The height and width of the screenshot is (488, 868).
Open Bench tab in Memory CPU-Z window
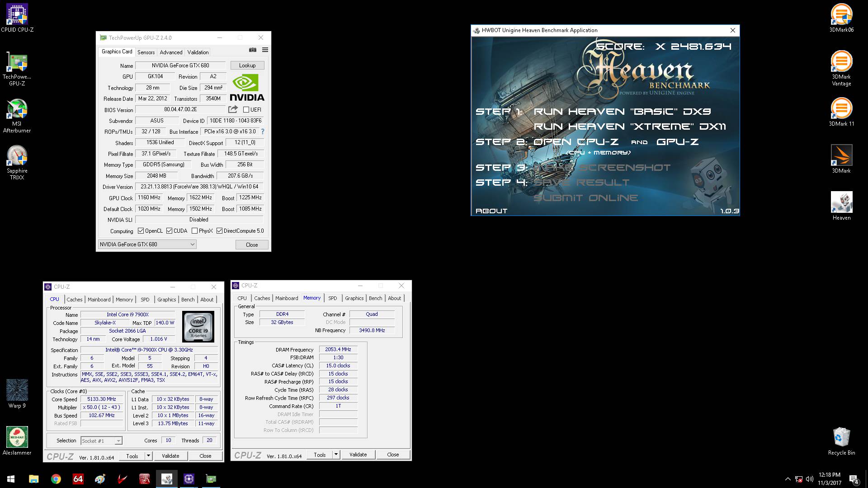click(376, 298)
